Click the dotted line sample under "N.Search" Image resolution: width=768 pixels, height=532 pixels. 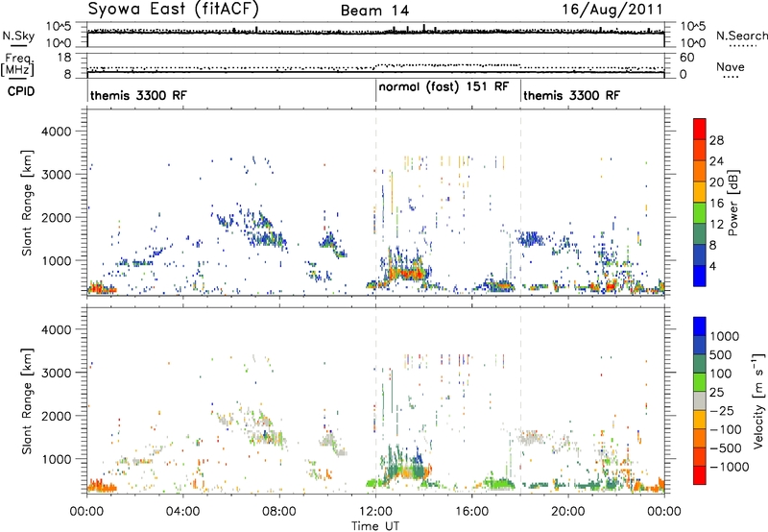[742, 46]
